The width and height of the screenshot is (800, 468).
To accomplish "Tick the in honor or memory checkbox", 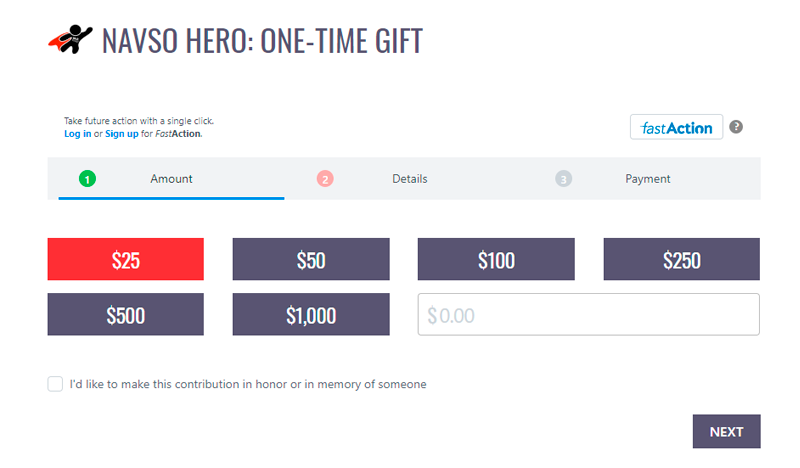I will pos(55,384).
